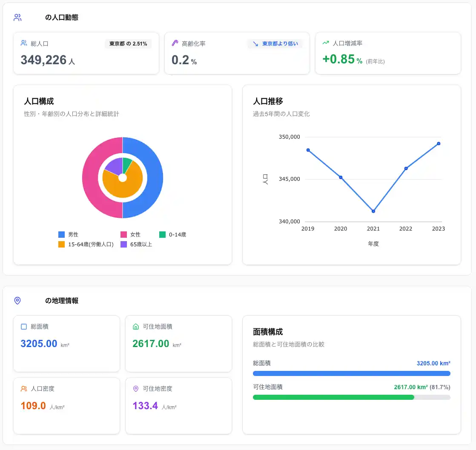The height and width of the screenshot is (450, 476).
Task: Click the map pin icon beside 地理情報
Action: tap(17, 301)
